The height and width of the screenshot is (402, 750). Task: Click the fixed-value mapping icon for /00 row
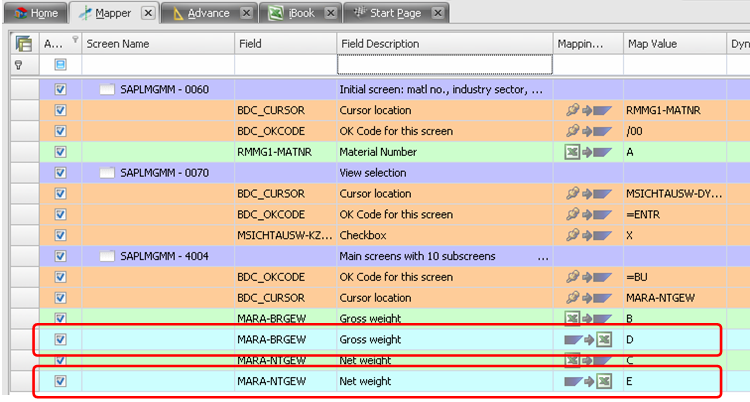[587, 131]
